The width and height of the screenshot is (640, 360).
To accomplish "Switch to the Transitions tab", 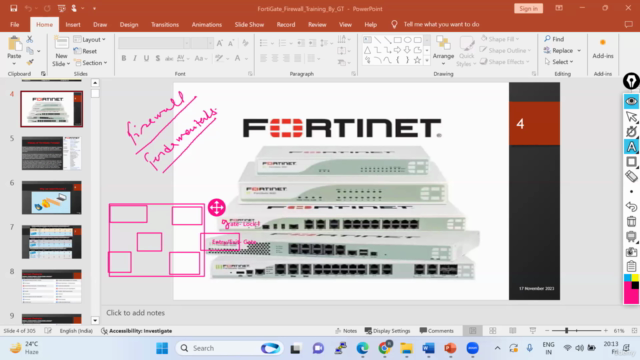I will pyautogui.click(x=165, y=24).
